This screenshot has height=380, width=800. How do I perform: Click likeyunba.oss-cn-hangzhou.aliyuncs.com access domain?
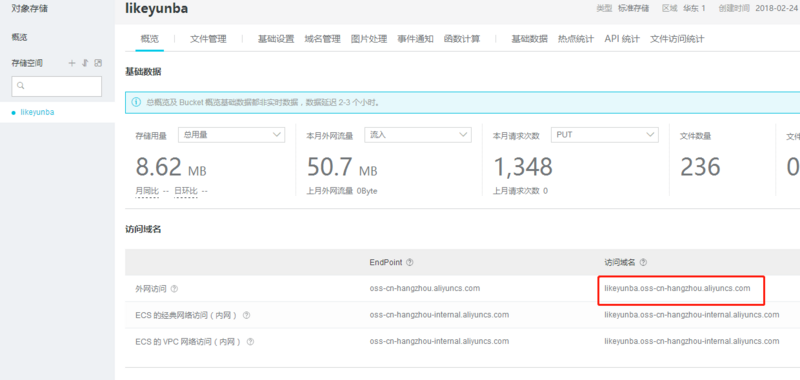[678, 288]
